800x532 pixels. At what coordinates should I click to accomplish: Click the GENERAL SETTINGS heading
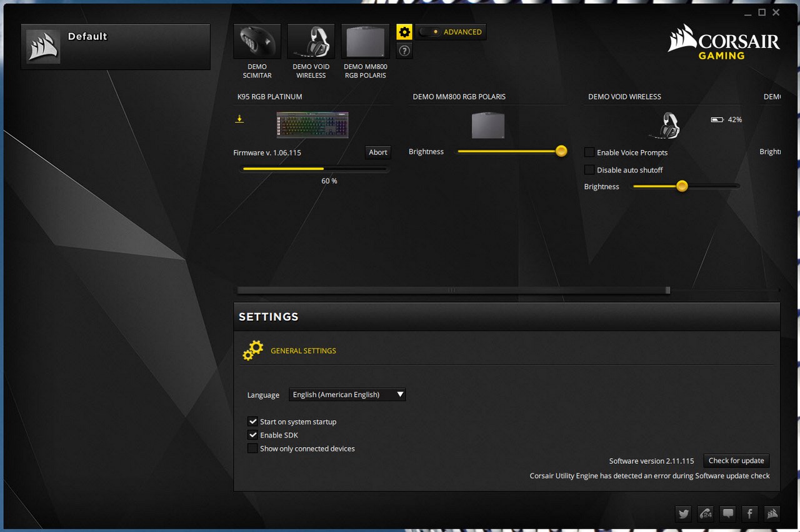click(x=303, y=351)
